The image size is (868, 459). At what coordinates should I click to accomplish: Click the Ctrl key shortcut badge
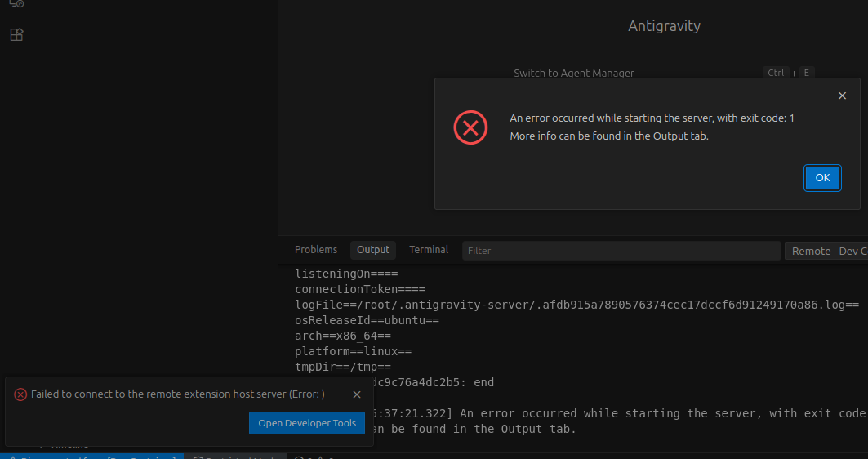click(x=775, y=73)
